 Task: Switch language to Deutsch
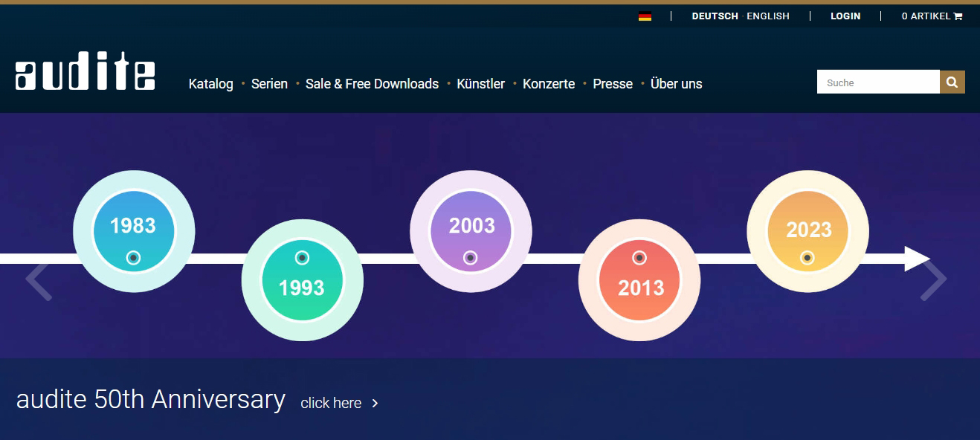tap(715, 16)
